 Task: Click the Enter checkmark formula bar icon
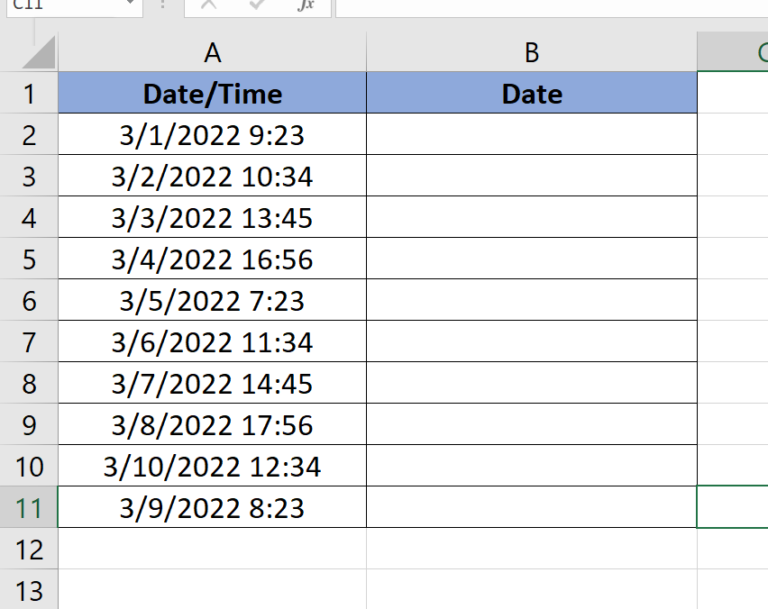pyautogui.click(x=257, y=4)
